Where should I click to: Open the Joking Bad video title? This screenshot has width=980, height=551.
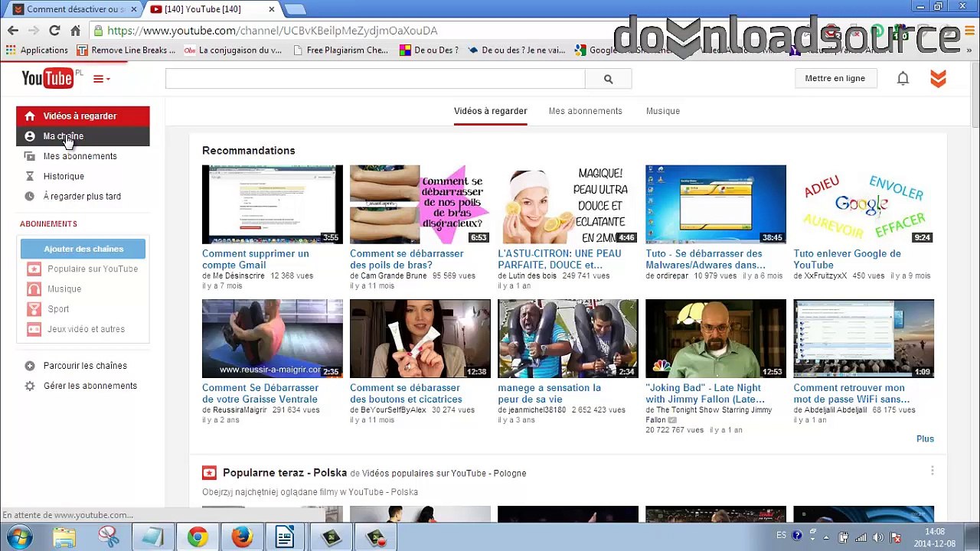tap(705, 393)
